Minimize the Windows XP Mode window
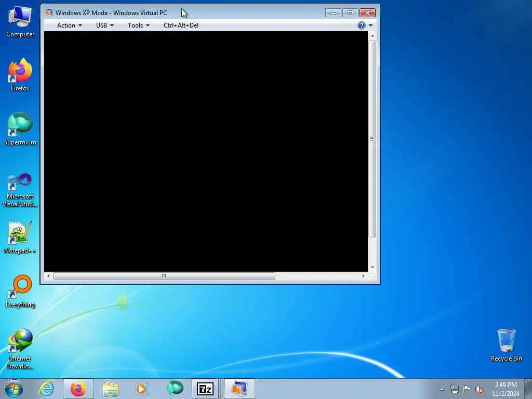532x399 pixels. tap(333, 13)
